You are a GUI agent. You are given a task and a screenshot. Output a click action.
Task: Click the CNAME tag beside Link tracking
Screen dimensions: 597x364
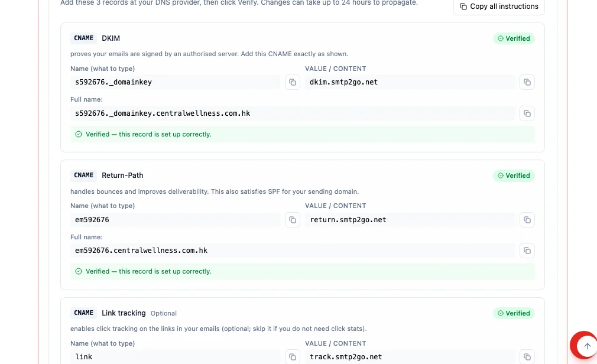tap(83, 313)
